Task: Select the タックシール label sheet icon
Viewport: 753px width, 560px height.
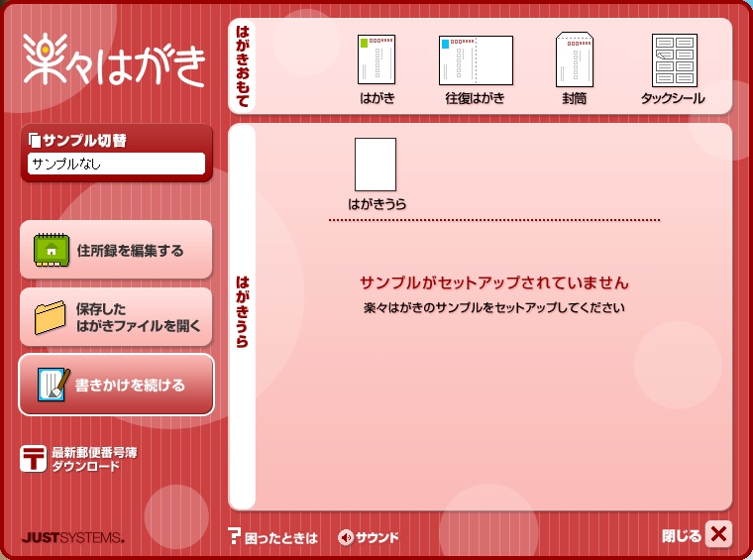Action: pos(675,60)
